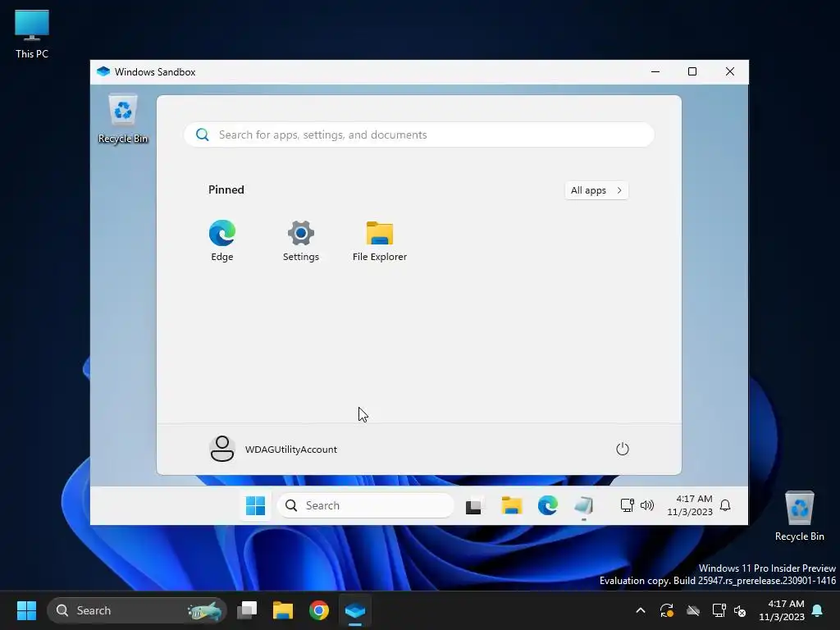Click Windows Sandbox icon on host taskbar
Image resolution: width=840 pixels, height=630 pixels.
point(354,610)
